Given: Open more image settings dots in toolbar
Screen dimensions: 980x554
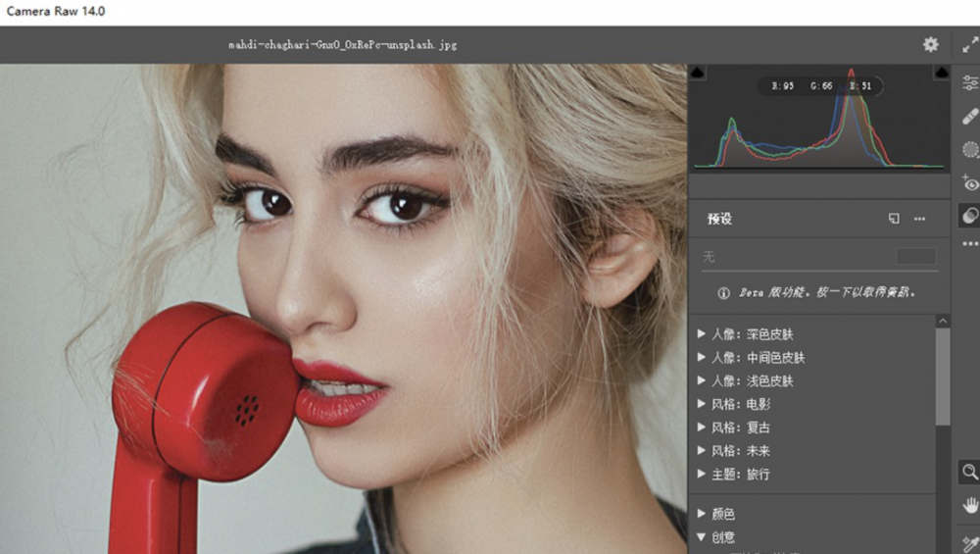Looking at the screenshot, I should click(x=970, y=244).
